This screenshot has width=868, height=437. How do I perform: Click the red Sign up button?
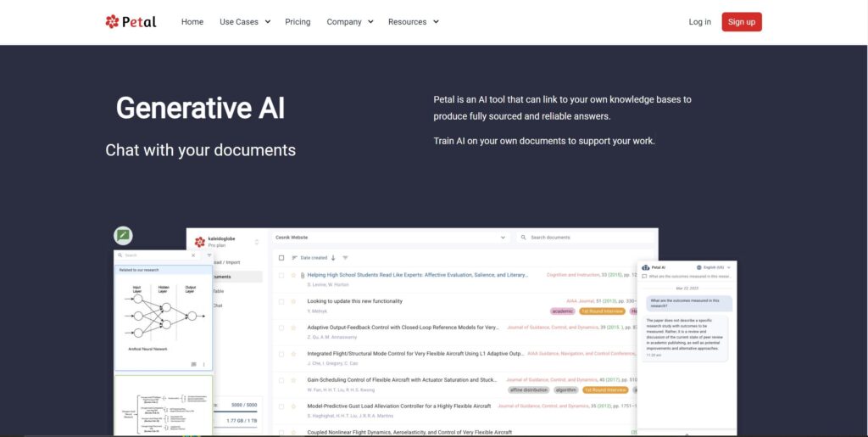pos(741,22)
